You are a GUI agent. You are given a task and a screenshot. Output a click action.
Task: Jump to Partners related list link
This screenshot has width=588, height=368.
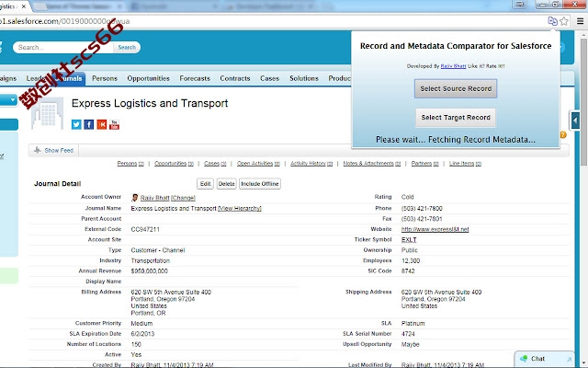(424, 164)
